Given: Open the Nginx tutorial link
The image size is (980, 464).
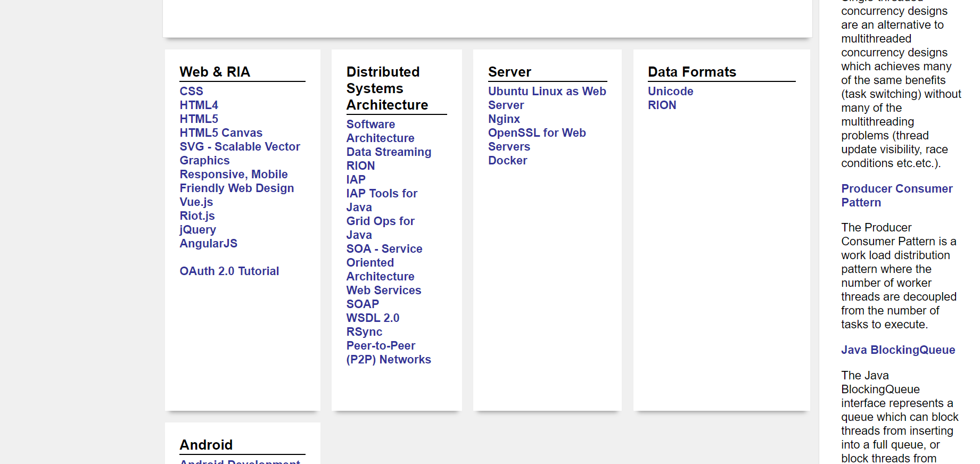Looking at the screenshot, I should [504, 119].
